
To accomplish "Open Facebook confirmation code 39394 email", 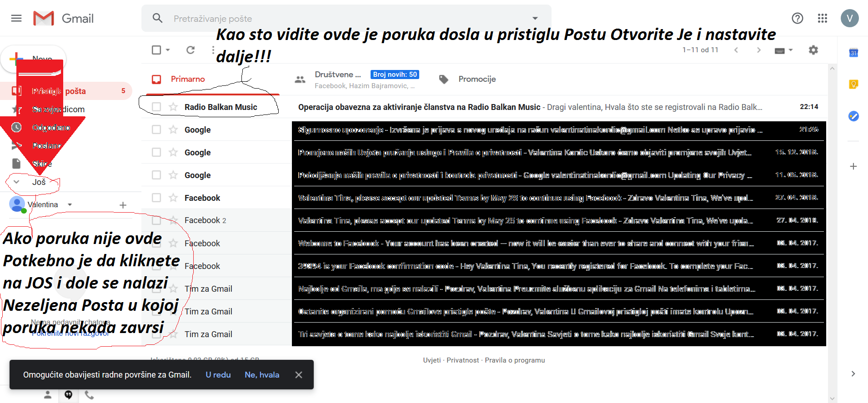I will (x=484, y=266).
